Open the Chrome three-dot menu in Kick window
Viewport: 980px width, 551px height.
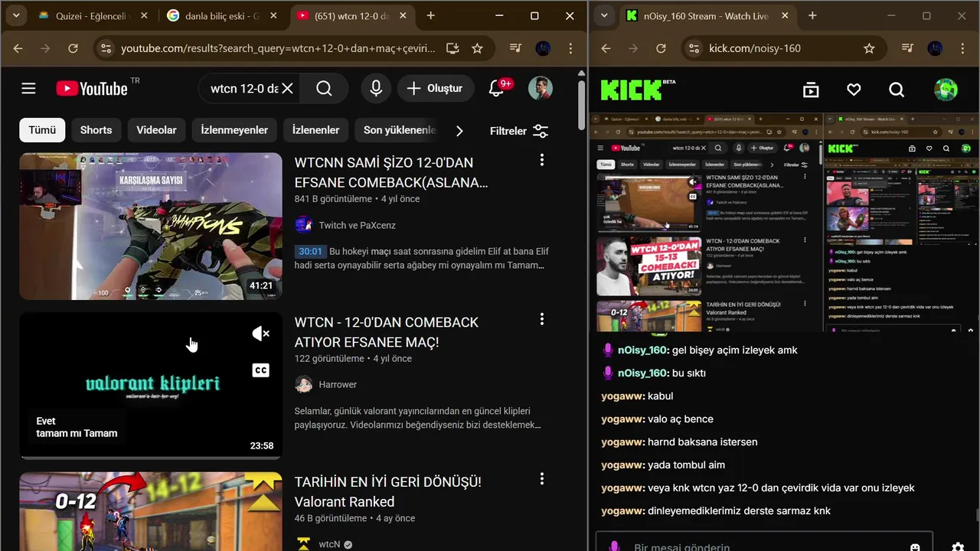[962, 48]
